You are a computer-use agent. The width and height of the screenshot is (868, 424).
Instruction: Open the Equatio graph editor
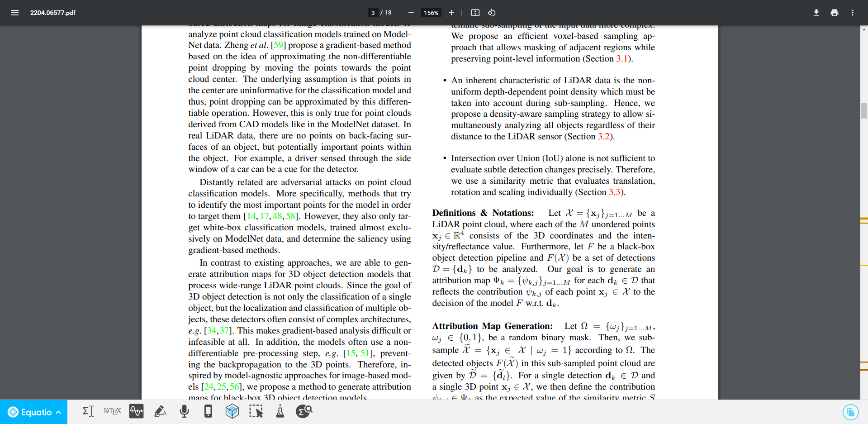[x=136, y=411]
